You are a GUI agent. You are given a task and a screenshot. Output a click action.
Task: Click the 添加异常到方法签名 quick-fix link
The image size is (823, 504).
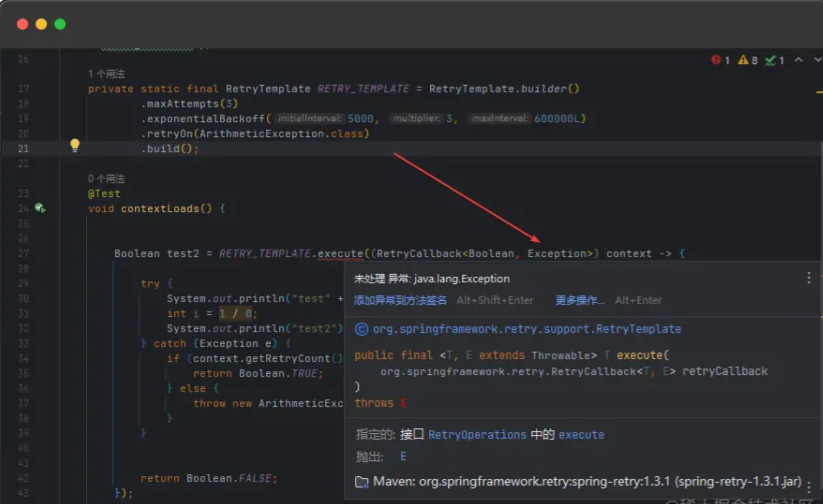400,300
